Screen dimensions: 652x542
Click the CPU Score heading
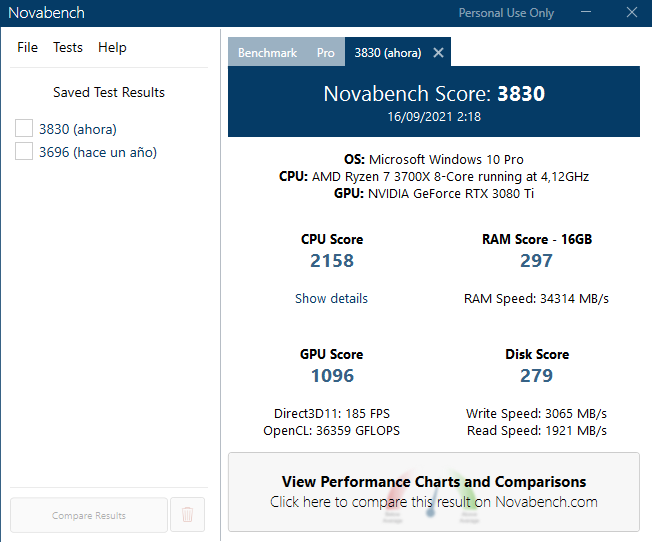(332, 240)
